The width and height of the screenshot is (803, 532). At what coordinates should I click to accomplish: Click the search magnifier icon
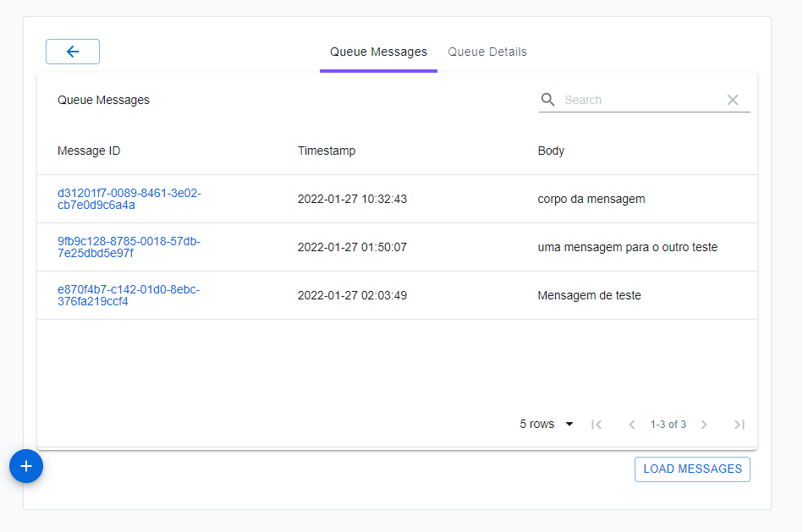pyautogui.click(x=547, y=99)
